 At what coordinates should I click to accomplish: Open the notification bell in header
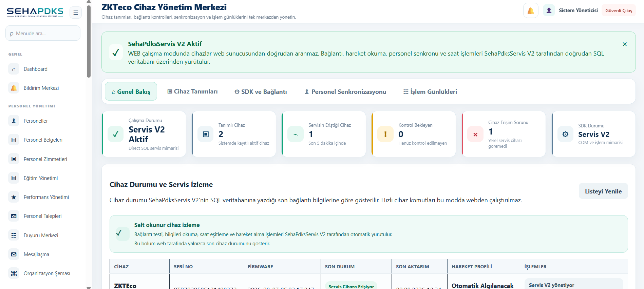point(531,11)
